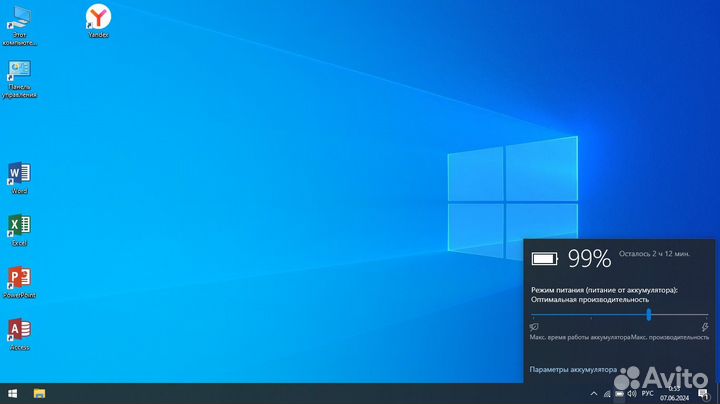
Task: Open the volume speaker tray icon
Action: pyautogui.click(x=632, y=394)
